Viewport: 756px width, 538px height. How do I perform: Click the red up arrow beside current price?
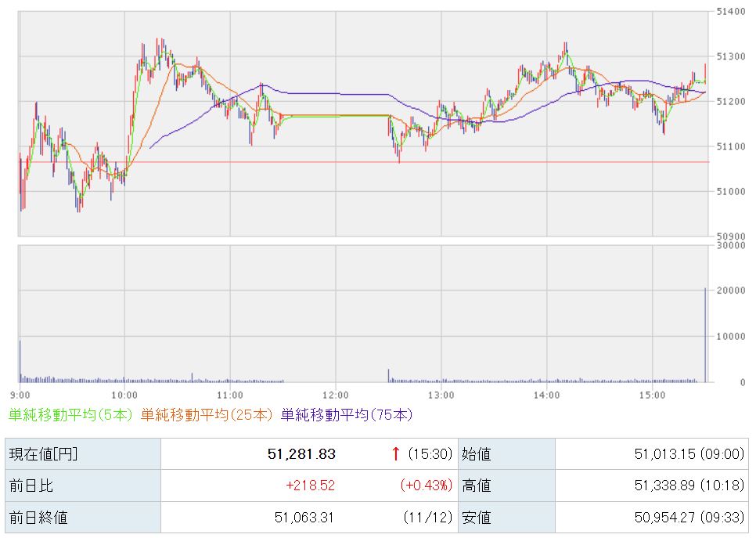396,454
